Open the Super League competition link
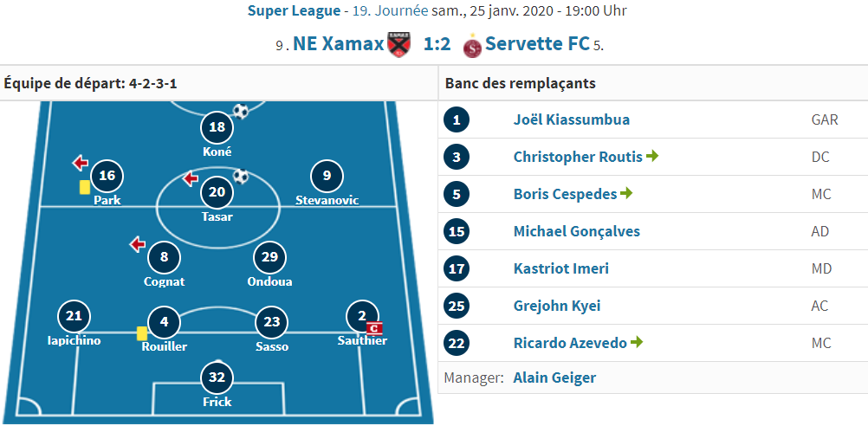Image resolution: width=868 pixels, height=426 pixels. (294, 10)
